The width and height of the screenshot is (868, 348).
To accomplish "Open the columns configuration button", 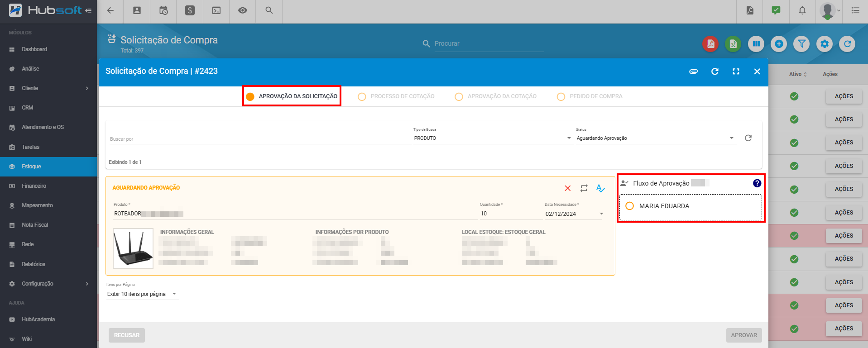I will 756,44.
